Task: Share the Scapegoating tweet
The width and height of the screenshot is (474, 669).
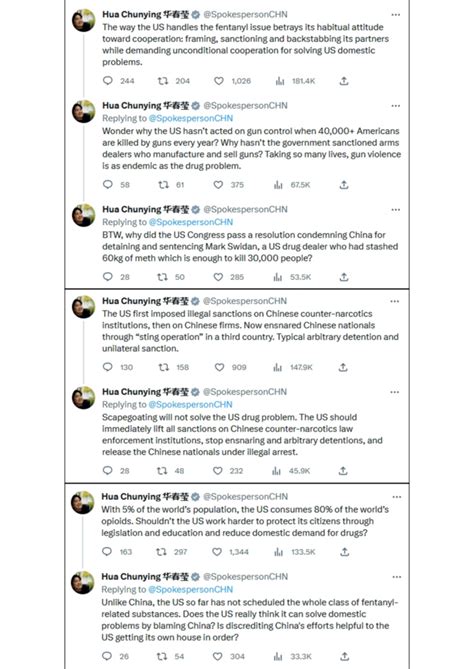Action: (343, 471)
